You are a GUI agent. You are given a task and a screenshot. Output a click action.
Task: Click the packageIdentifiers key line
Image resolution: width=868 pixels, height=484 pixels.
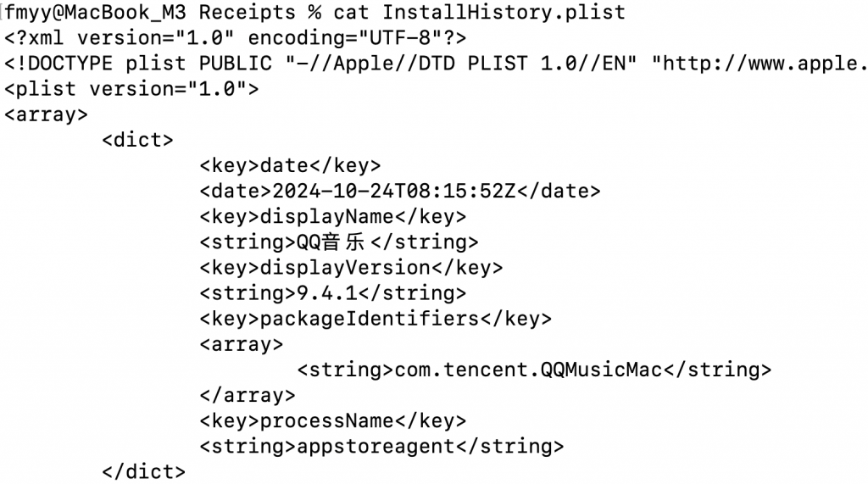point(376,319)
